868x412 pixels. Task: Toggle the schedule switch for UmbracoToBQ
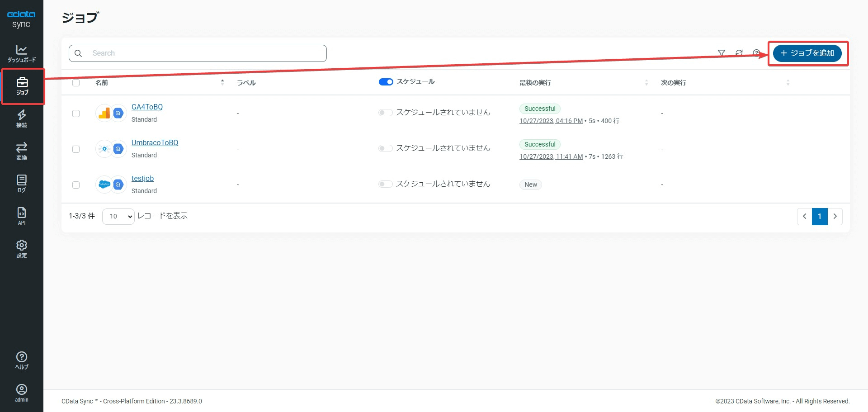pyautogui.click(x=385, y=148)
